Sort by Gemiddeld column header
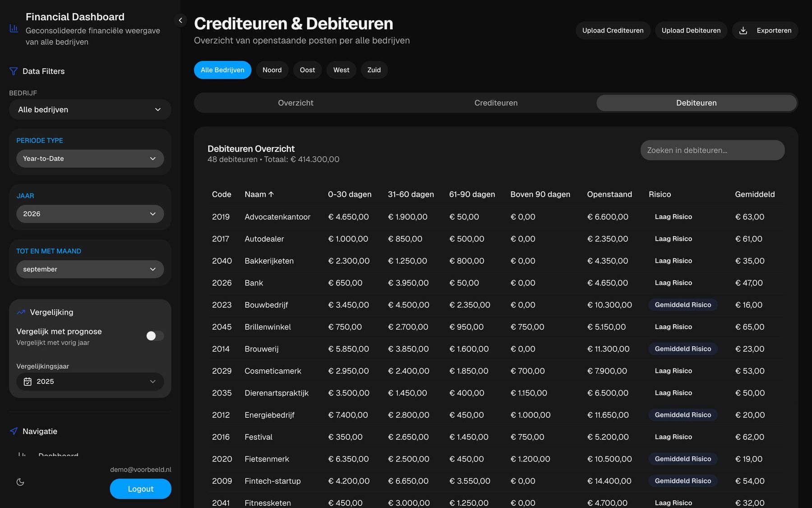This screenshot has width=812, height=508. [x=755, y=194]
